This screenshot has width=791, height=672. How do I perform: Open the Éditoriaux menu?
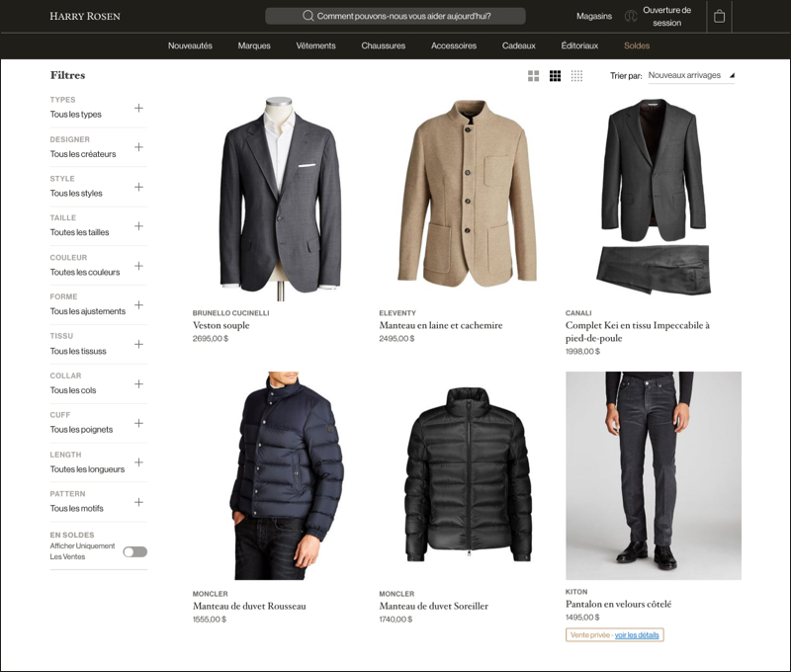click(579, 45)
